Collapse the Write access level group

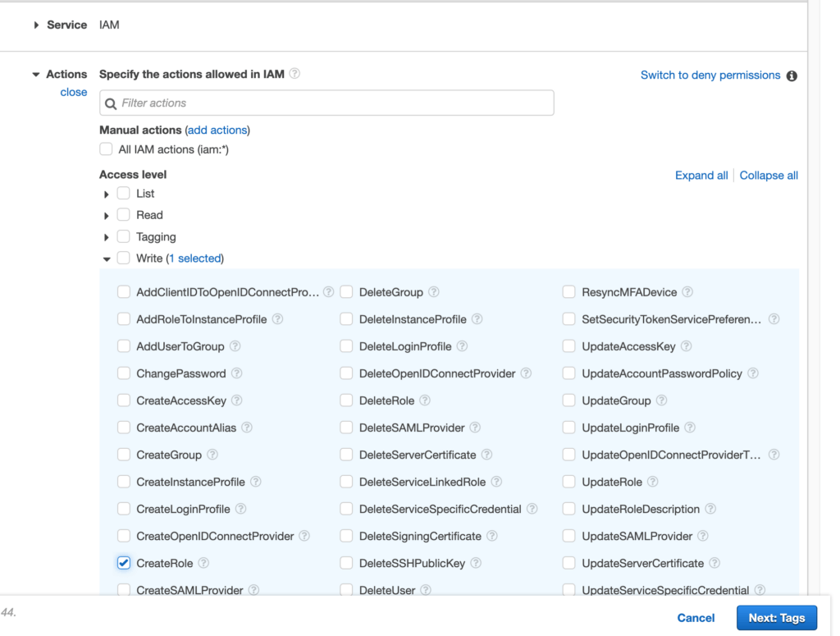click(106, 259)
